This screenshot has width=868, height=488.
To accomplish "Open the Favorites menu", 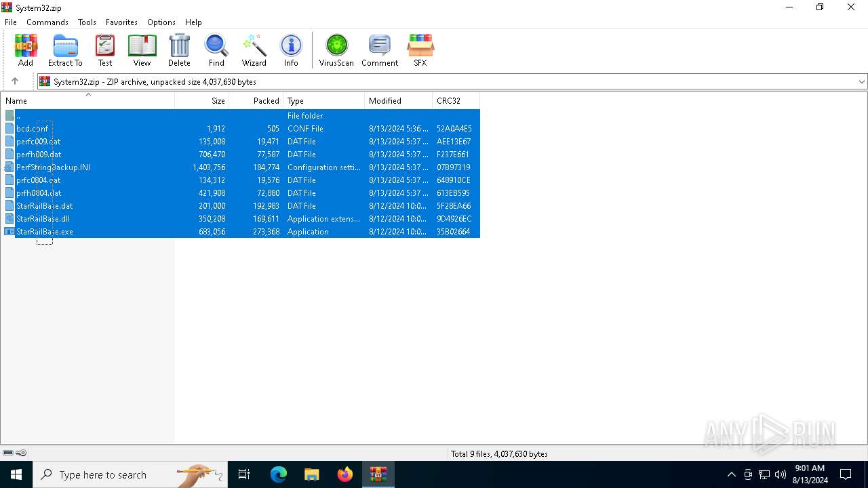I will [x=121, y=22].
